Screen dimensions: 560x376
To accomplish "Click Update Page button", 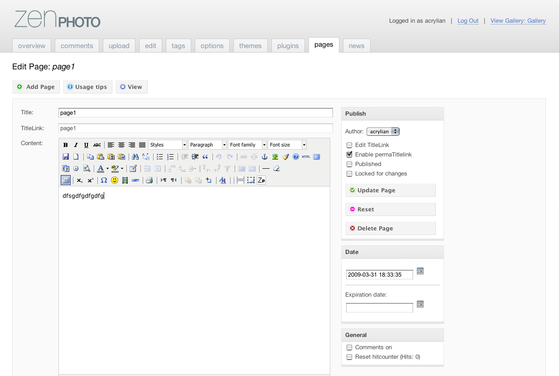I will pyautogui.click(x=390, y=190).
